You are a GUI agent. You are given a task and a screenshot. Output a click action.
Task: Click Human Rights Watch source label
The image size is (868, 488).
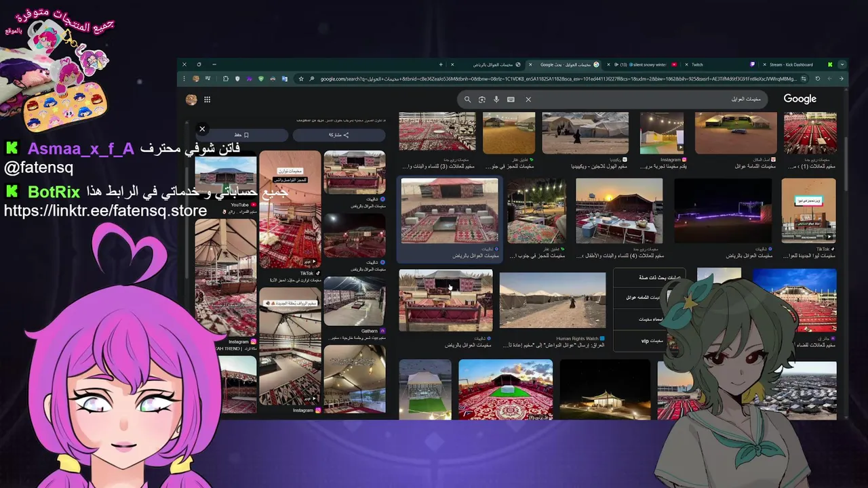tap(577, 338)
